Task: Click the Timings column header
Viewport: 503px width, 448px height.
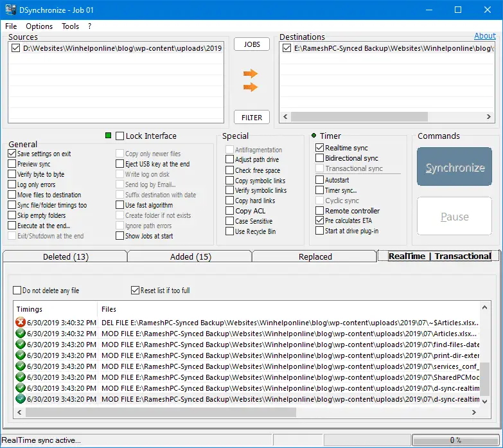Action: pyautogui.click(x=56, y=309)
